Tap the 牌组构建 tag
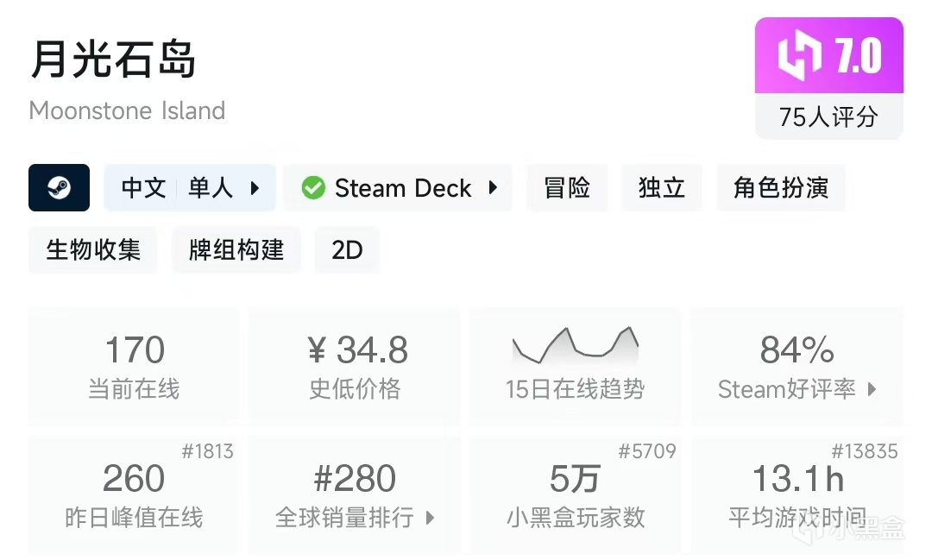The width and height of the screenshot is (932, 560). pos(236,250)
